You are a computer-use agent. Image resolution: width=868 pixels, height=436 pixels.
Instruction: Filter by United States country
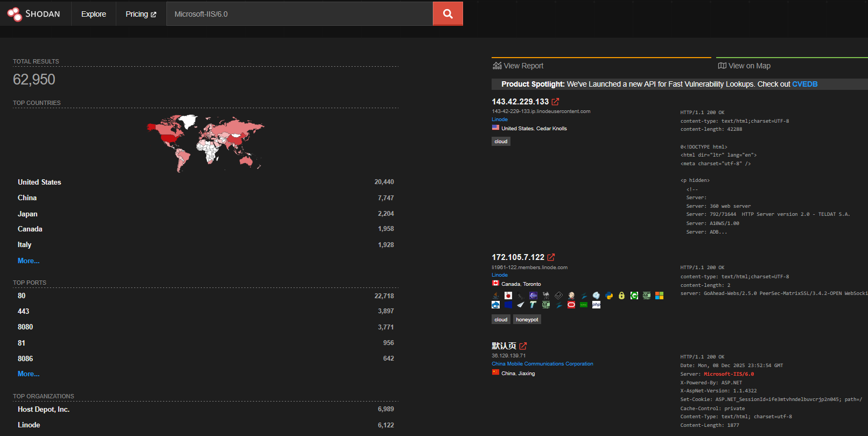point(39,182)
